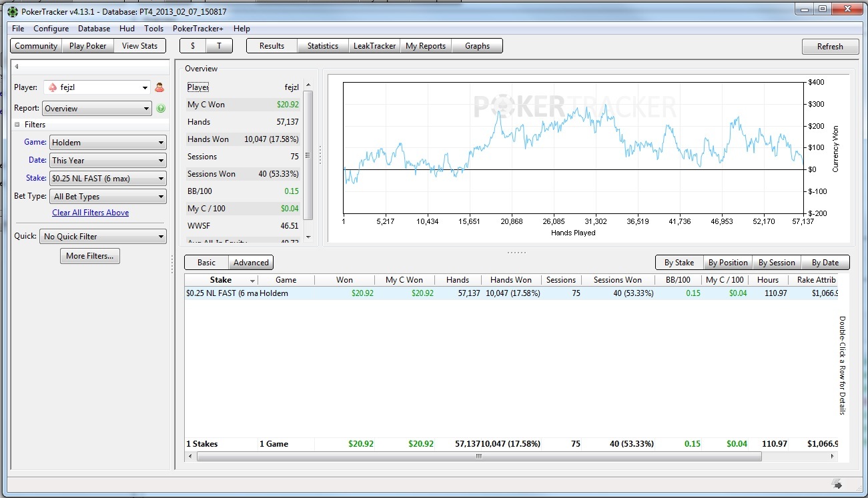Click the BB/100 column header

[x=679, y=280]
